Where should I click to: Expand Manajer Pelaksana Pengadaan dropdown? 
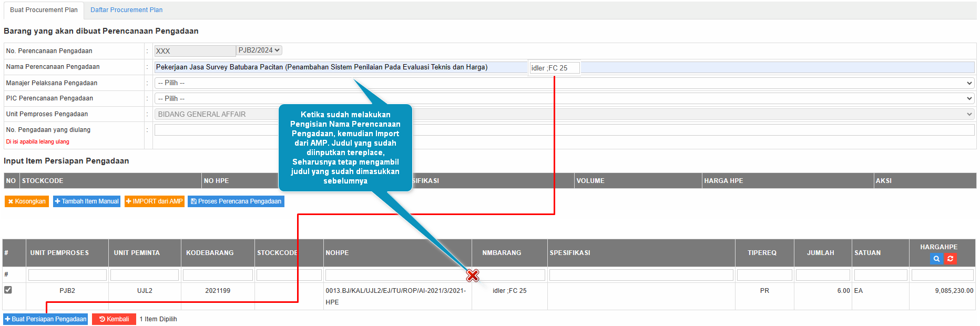[564, 83]
